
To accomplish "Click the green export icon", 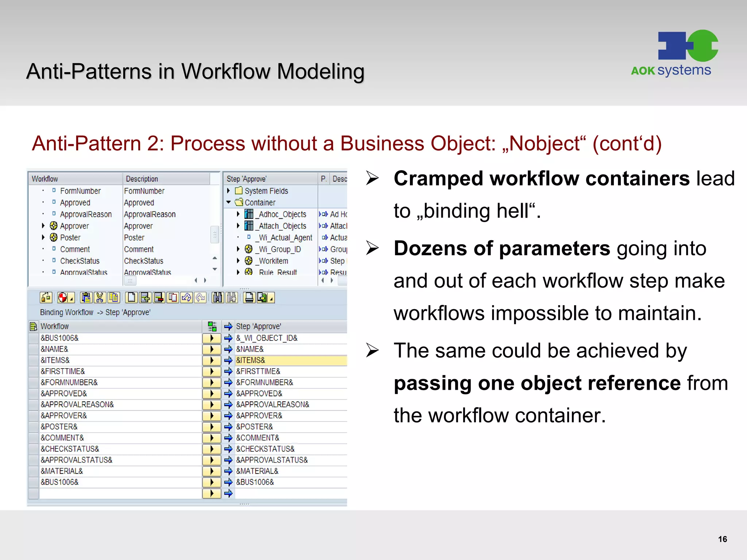I will tap(262, 298).
